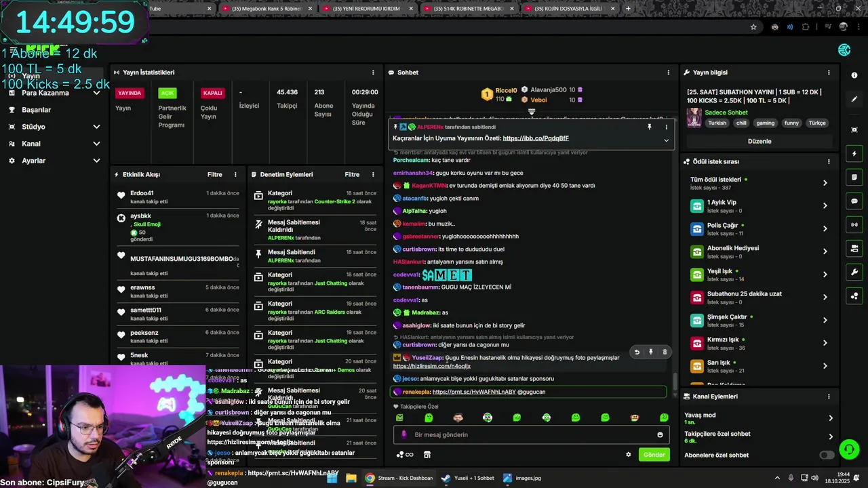
Task: Switch to Megabonk Rank 5 browser tab
Action: coord(268,9)
